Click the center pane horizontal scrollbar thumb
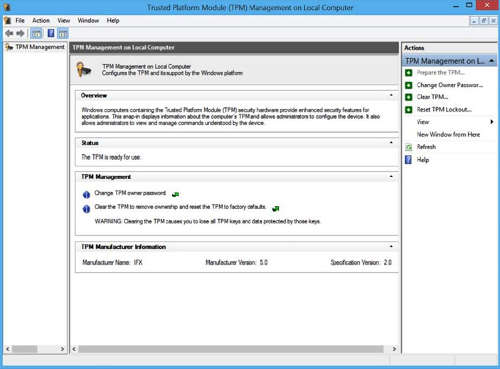500x369 pixels. 231,349
